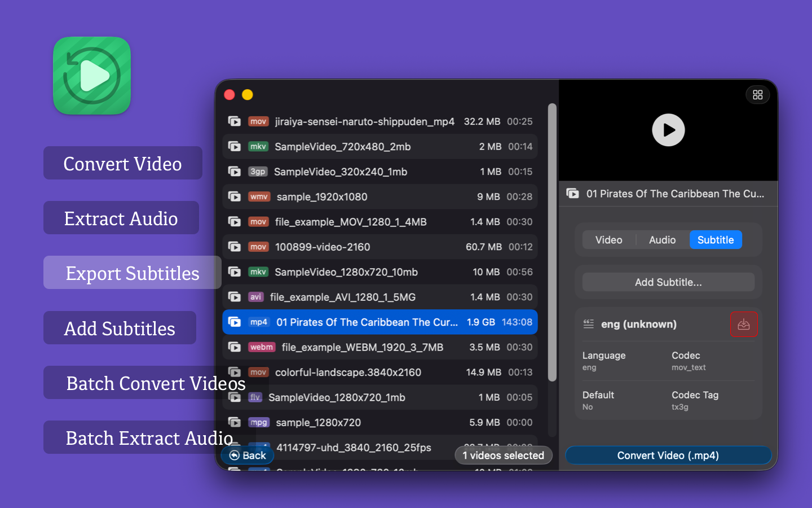Viewport: 812px width, 508px height.
Task: Click the subtitle track icon beside eng
Action: (x=589, y=324)
